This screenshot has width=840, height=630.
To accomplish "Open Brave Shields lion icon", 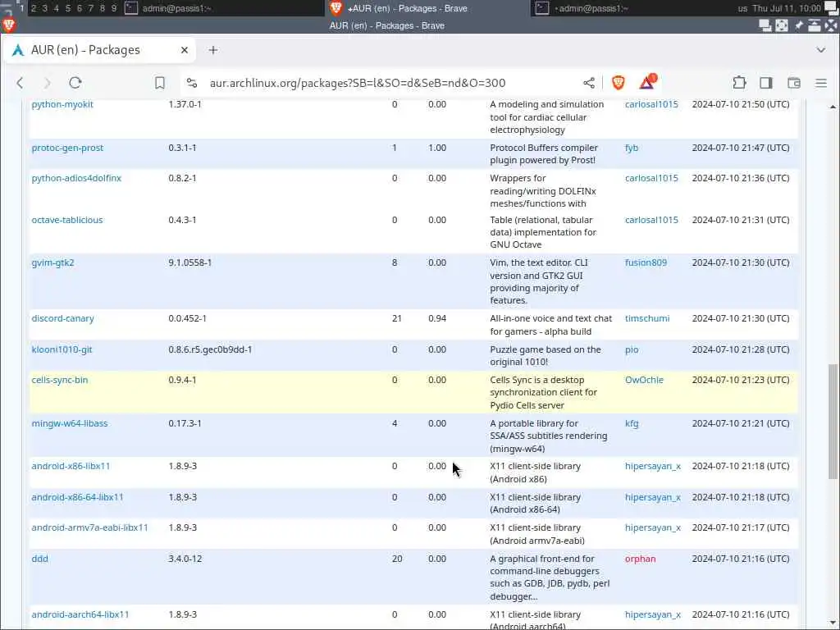I will click(619, 83).
